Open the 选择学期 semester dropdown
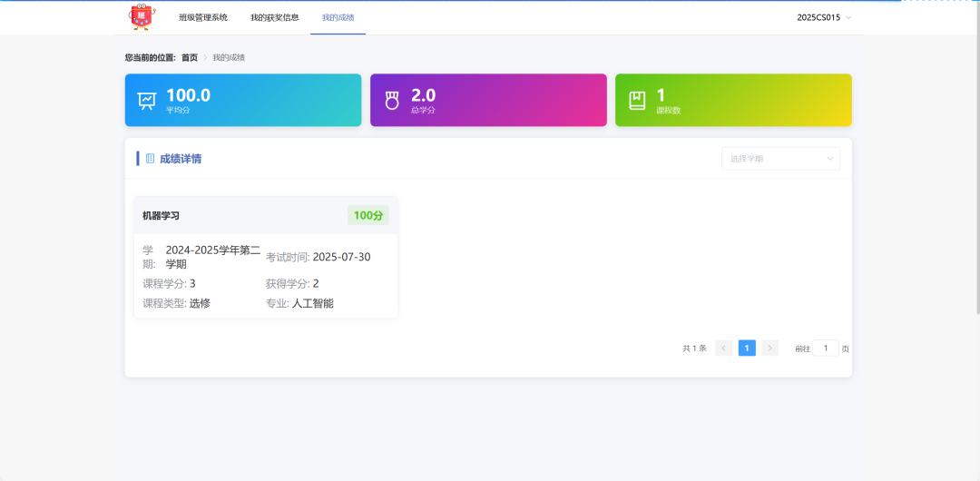980x481 pixels. 780,159
